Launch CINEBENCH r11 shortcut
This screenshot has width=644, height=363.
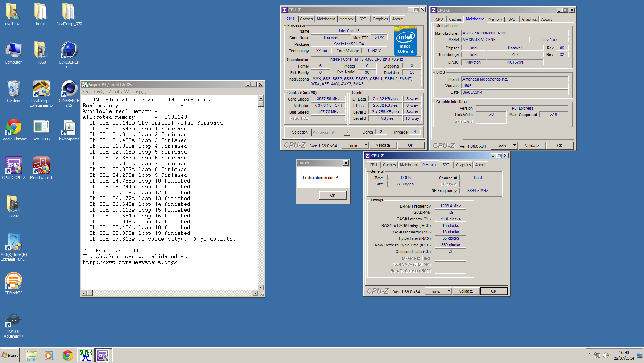point(69,55)
